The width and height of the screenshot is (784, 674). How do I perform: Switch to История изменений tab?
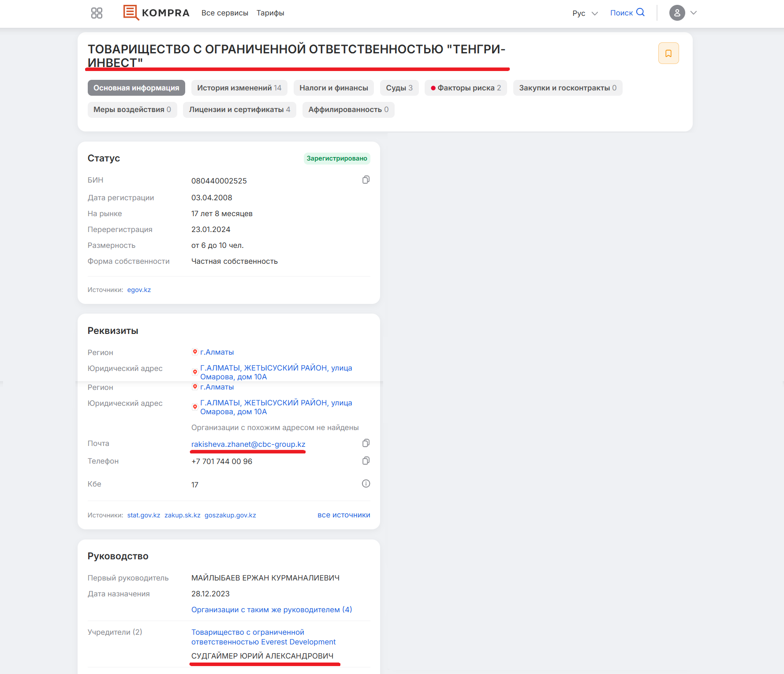pos(239,88)
